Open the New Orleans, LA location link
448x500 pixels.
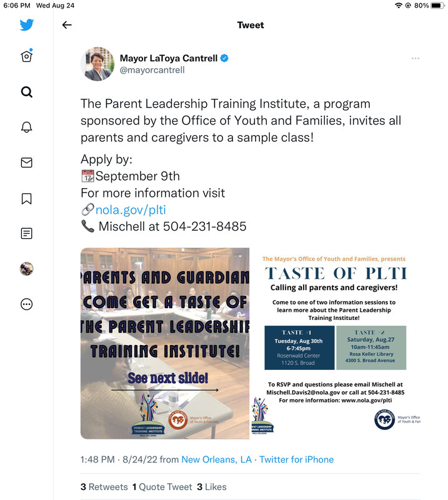pos(217,459)
